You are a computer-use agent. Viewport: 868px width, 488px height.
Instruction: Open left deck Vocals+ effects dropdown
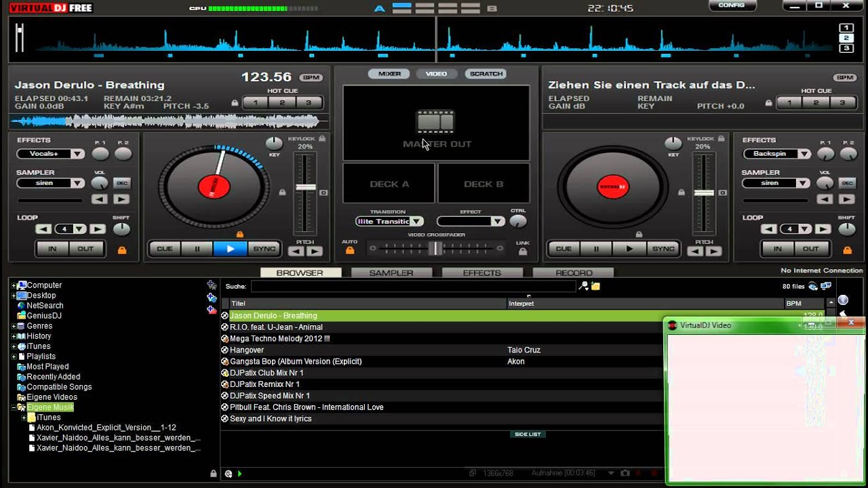coord(77,154)
